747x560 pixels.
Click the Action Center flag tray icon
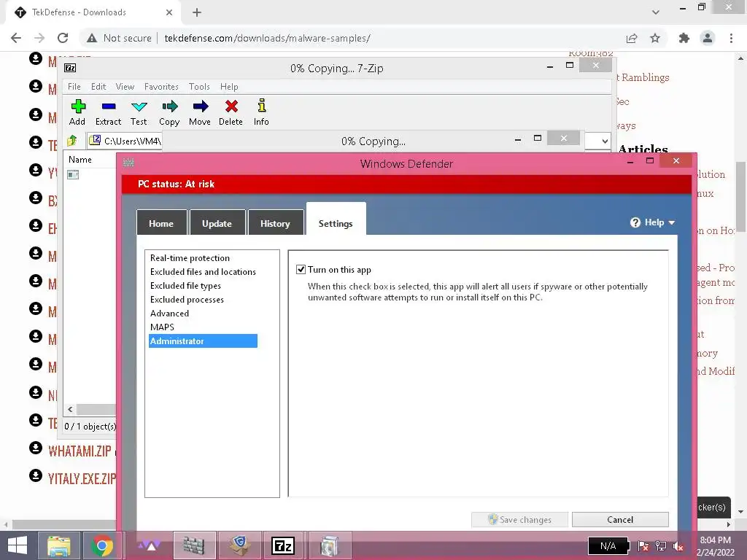pos(643,546)
